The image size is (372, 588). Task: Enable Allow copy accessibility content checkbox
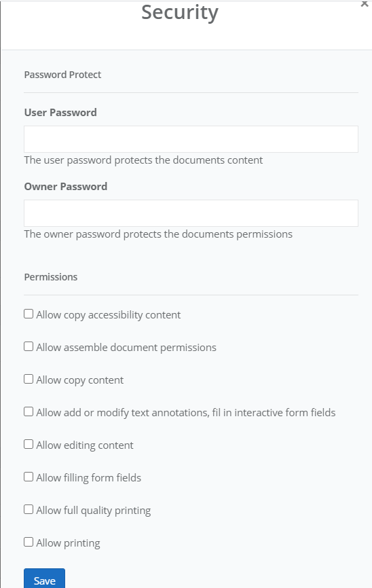(x=29, y=314)
